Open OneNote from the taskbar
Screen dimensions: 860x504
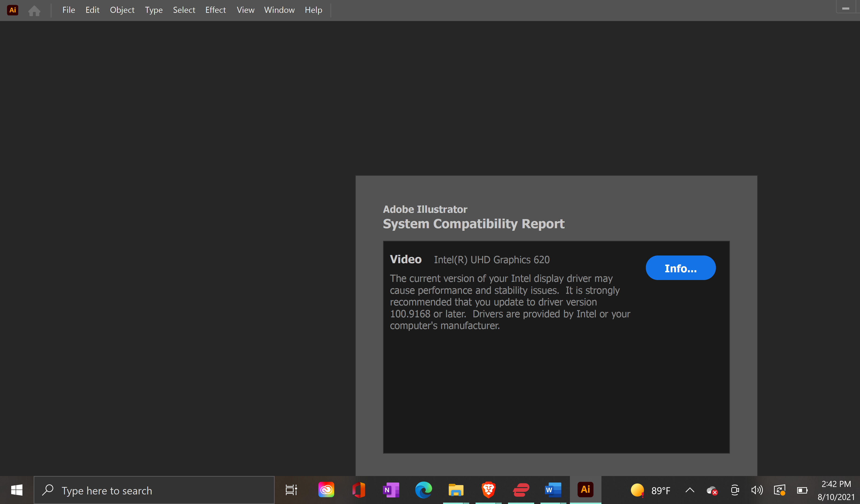391,490
